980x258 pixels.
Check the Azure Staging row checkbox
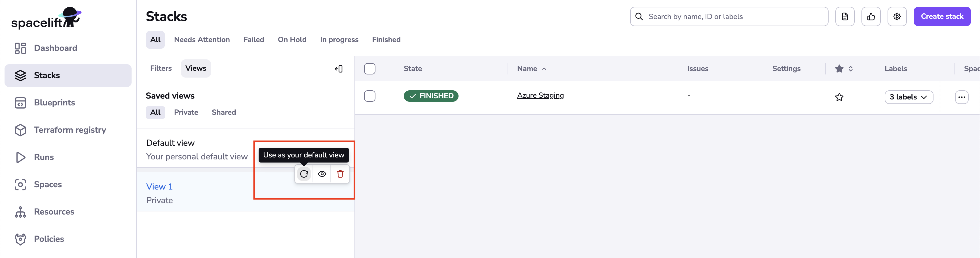click(x=369, y=96)
